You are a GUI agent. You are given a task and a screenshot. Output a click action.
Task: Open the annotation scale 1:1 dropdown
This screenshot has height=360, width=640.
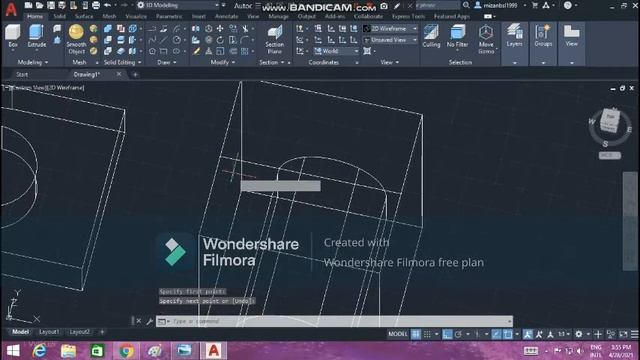pos(564,334)
